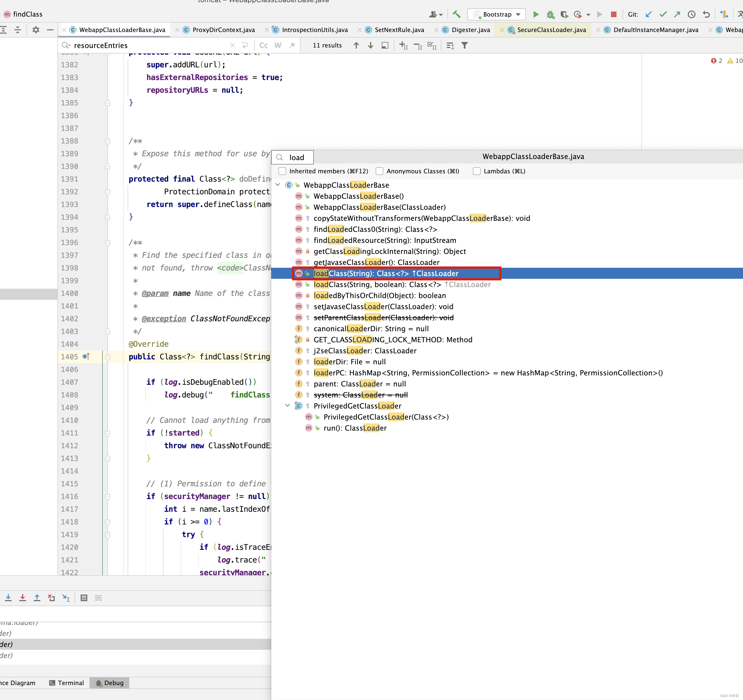Screen dimensions: 743x700
Task: Clear the resourceEntries search text
Action: click(x=233, y=46)
